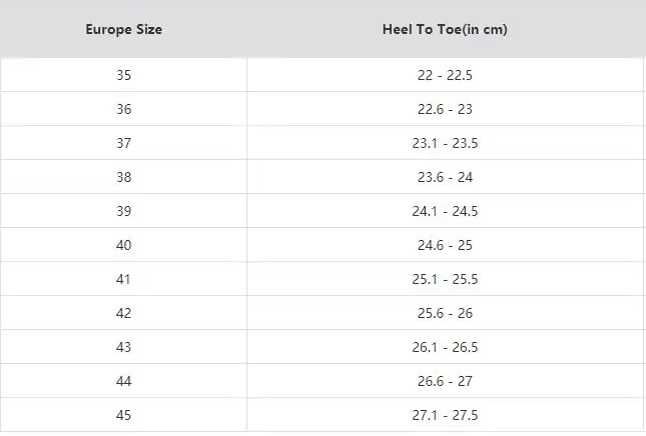Select Europe size 40 cell
The image size is (646, 436).
(123, 245)
